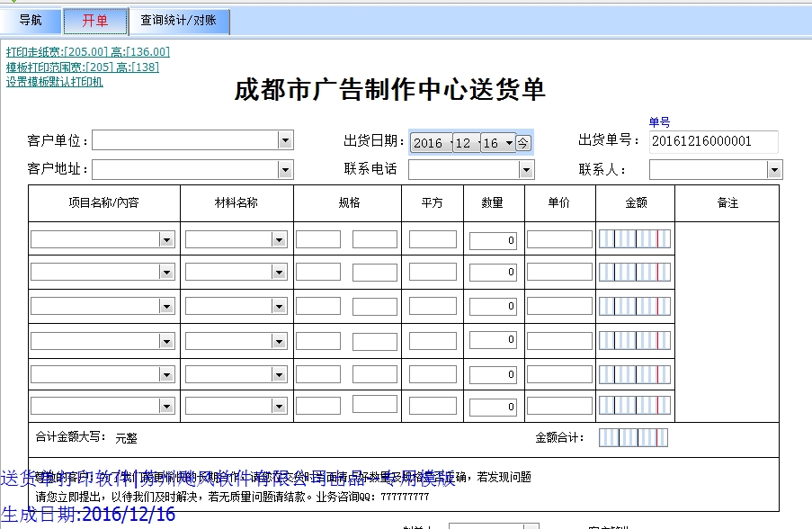Open the 查询统计/对账 tab
Screen dimensions: 812x529
tap(179, 20)
